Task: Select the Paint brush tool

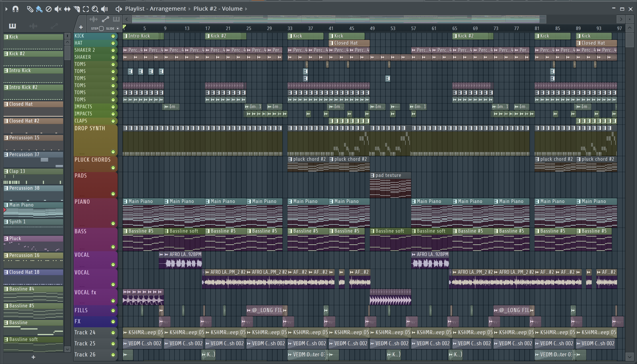Action: point(39,9)
